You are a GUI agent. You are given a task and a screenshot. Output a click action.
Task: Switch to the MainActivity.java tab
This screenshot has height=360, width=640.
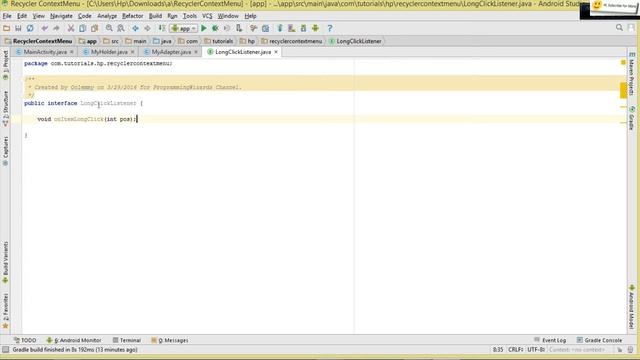tap(45, 52)
